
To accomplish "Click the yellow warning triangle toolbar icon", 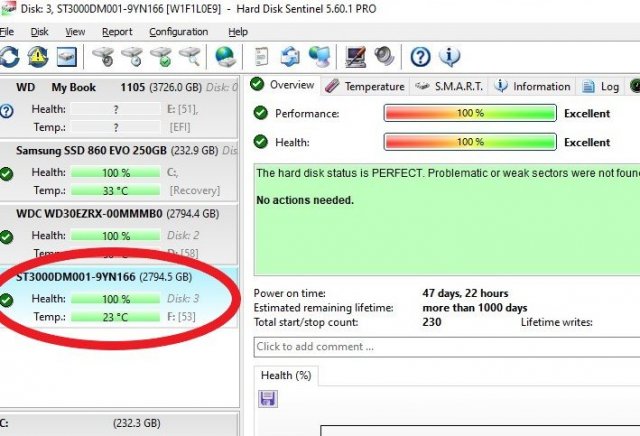I will (38, 56).
